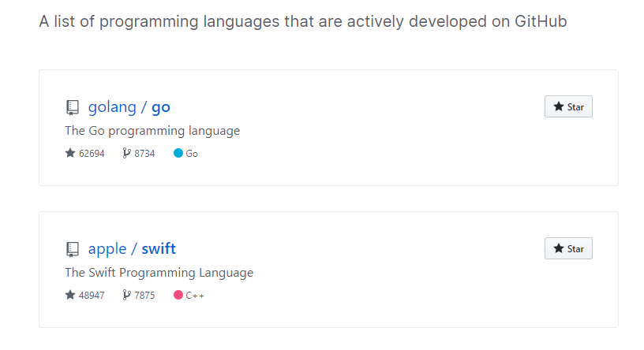Click the Go programming language description
The width and height of the screenshot is (644, 350).
(x=152, y=131)
